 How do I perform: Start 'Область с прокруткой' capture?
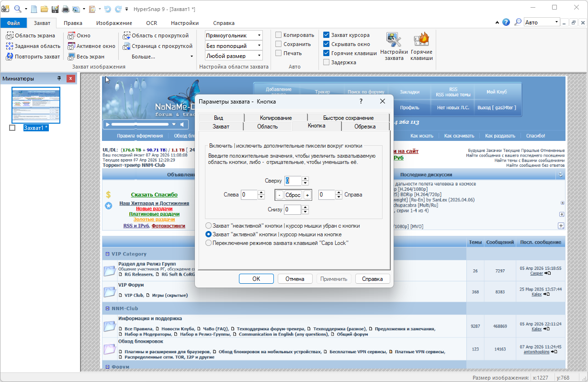[156, 35]
